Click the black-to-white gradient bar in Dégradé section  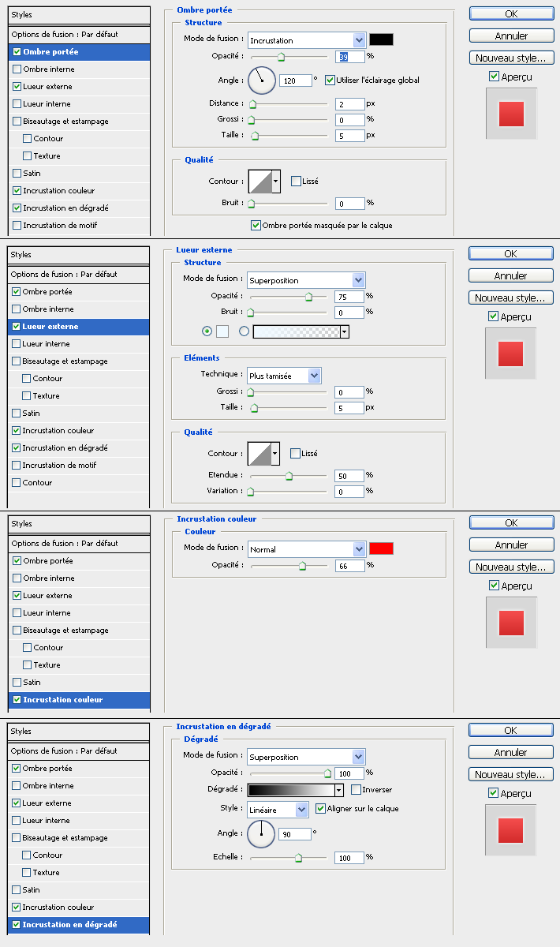pyautogui.click(x=290, y=790)
